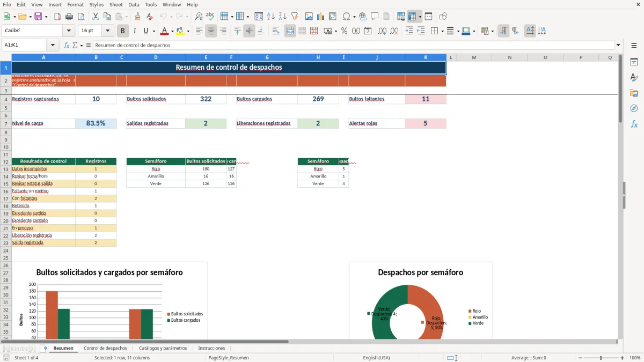Viewport: 644px width, 362px height.
Task: Cut the selection with the scissors icon
Action: [96, 17]
